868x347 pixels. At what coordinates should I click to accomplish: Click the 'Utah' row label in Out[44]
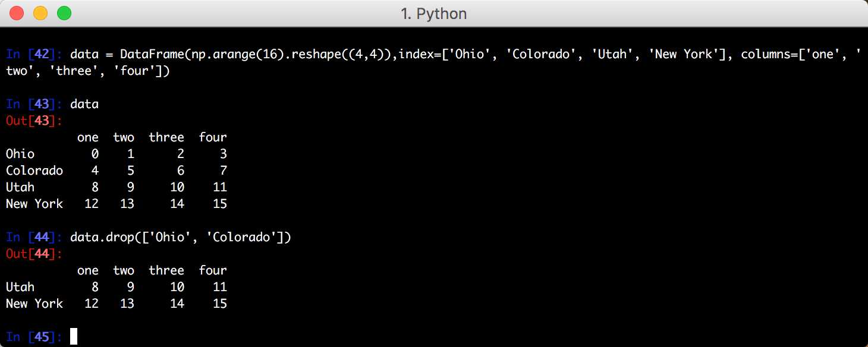(x=20, y=287)
